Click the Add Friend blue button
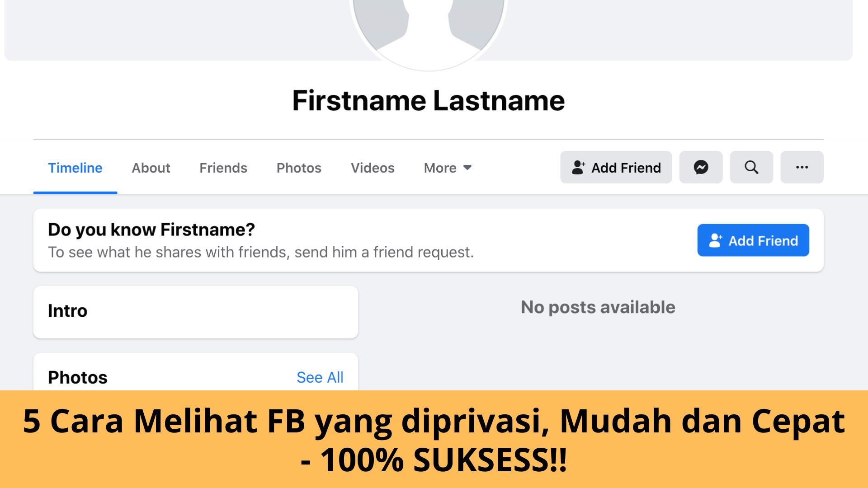Screen dimensions: 868x488 (x=754, y=241)
